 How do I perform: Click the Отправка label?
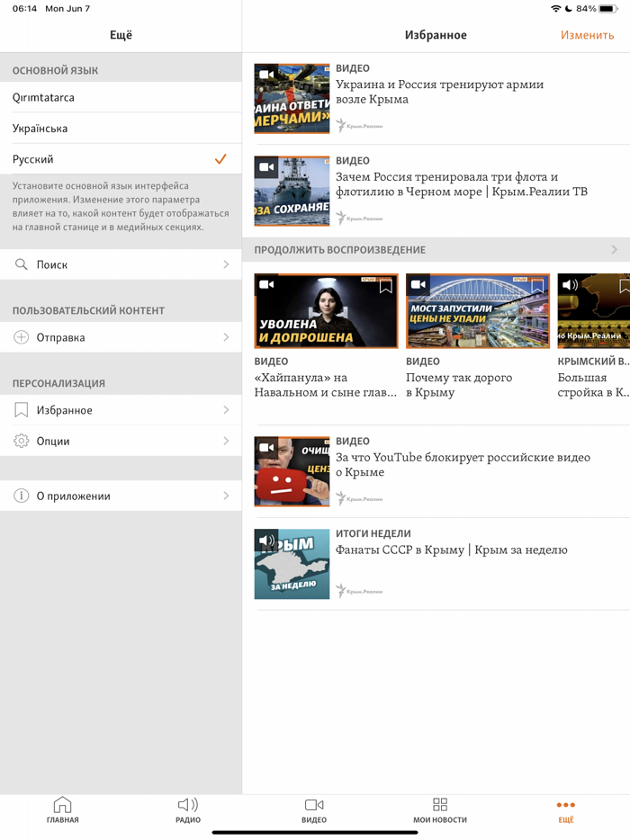pos(60,337)
